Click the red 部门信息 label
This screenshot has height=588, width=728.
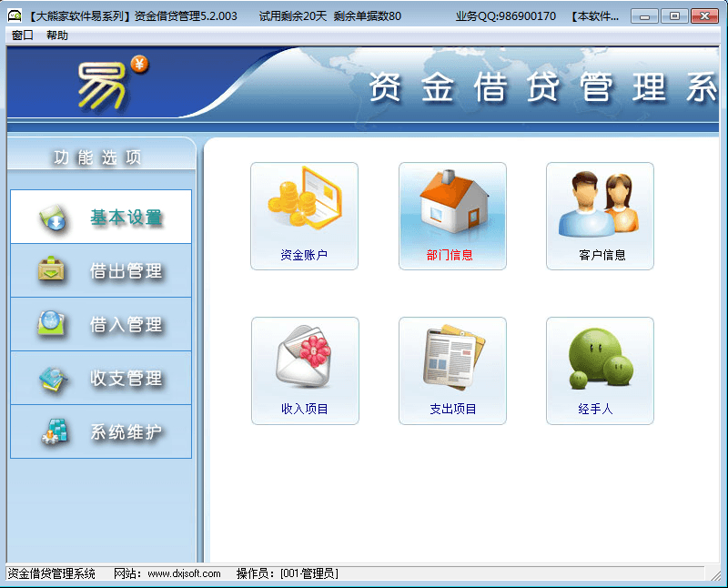pos(450,256)
